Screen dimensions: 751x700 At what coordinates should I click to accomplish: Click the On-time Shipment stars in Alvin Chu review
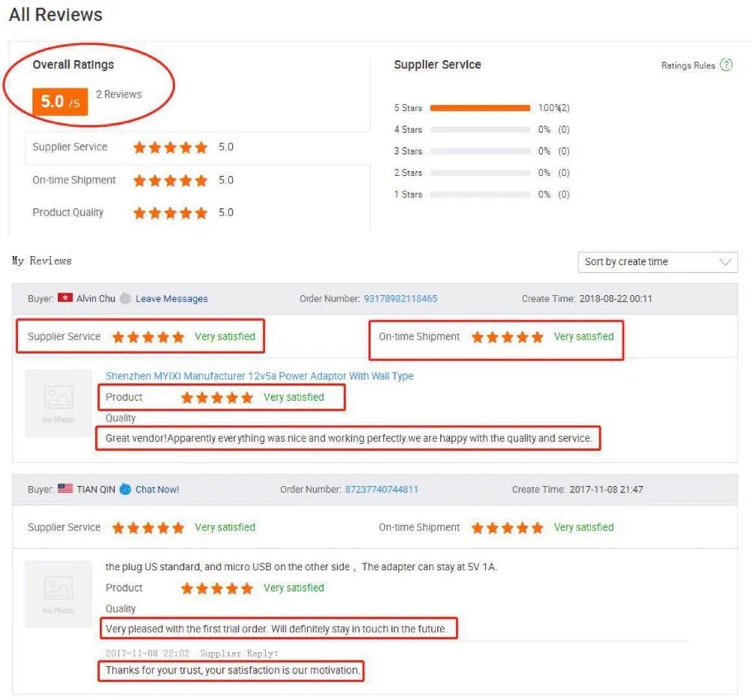pyautogui.click(x=507, y=337)
